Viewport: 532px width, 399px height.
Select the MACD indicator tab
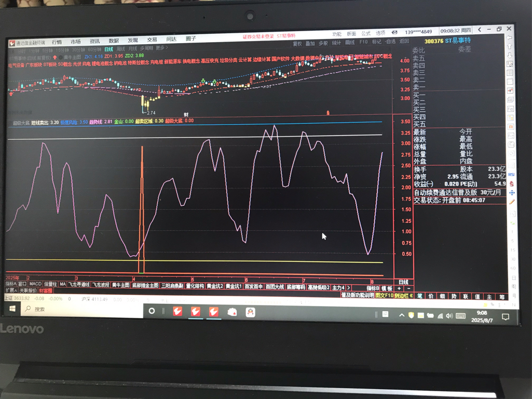click(x=35, y=284)
